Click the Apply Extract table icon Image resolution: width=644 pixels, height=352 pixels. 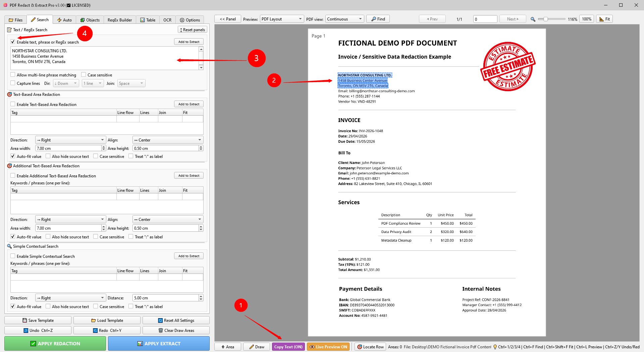click(x=140, y=344)
